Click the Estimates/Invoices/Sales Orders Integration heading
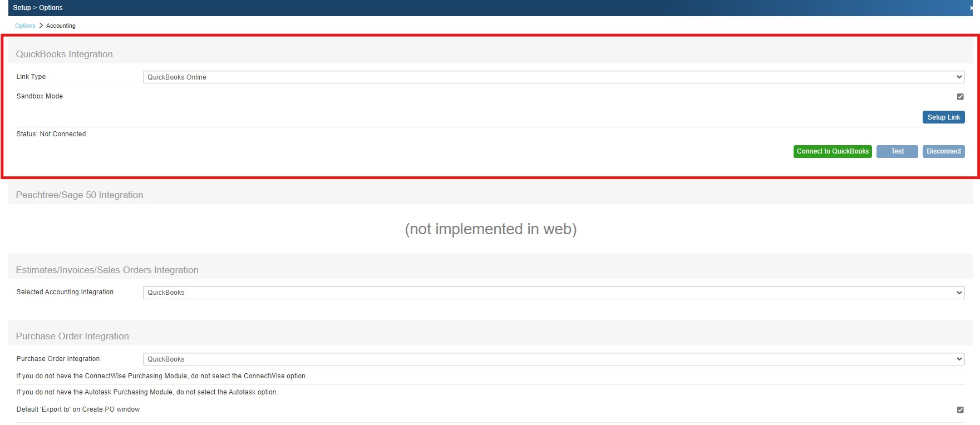The image size is (980, 425). pyautogui.click(x=107, y=270)
